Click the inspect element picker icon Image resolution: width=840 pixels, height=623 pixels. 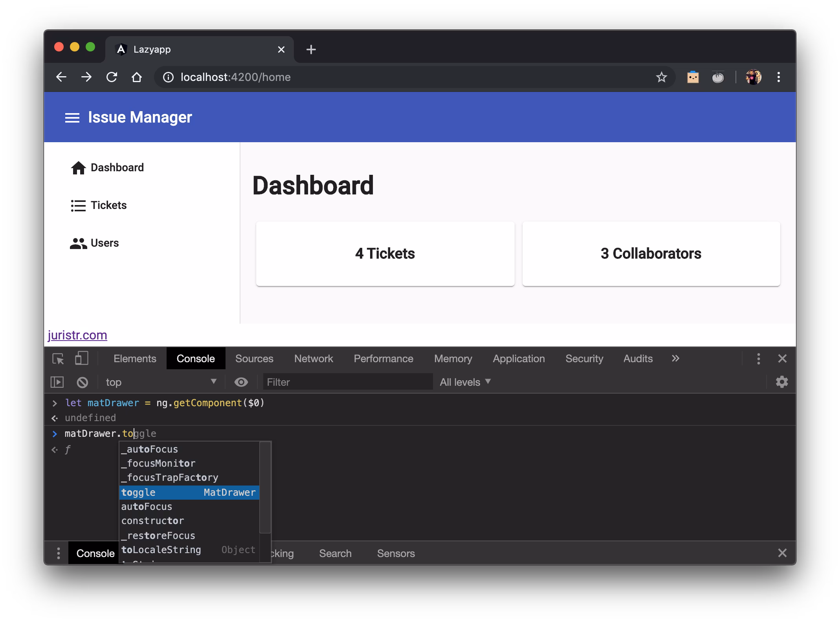pos(58,359)
